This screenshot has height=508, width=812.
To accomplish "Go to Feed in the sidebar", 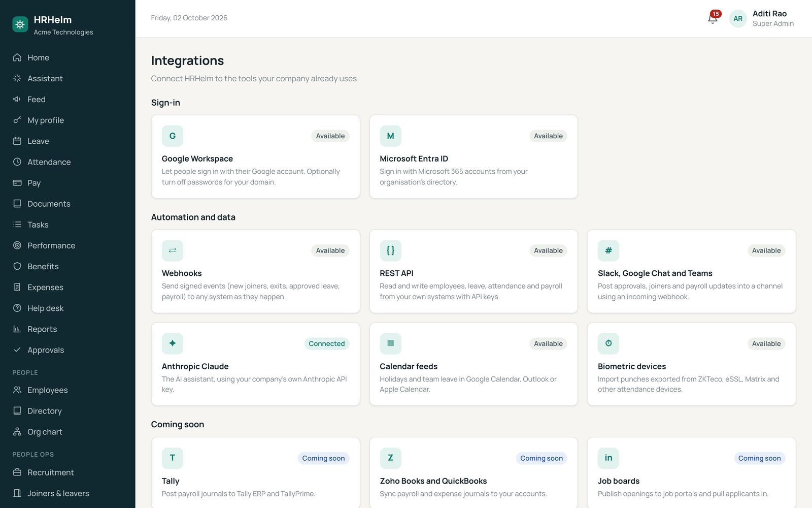I will [x=67, y=99].
